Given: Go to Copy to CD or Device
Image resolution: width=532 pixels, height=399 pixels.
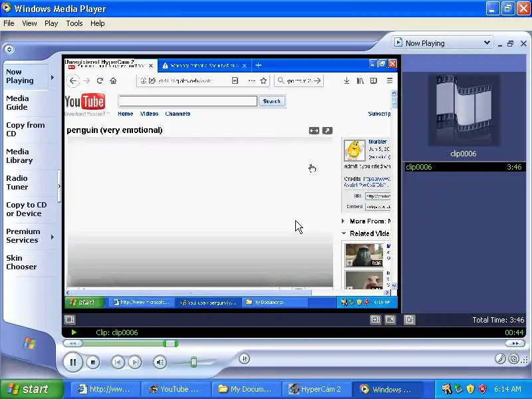Looking at the screenshot, I should click(27, 209).
